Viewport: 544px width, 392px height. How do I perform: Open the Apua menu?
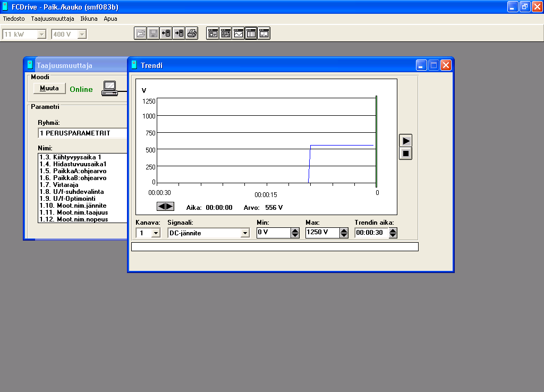110,19
